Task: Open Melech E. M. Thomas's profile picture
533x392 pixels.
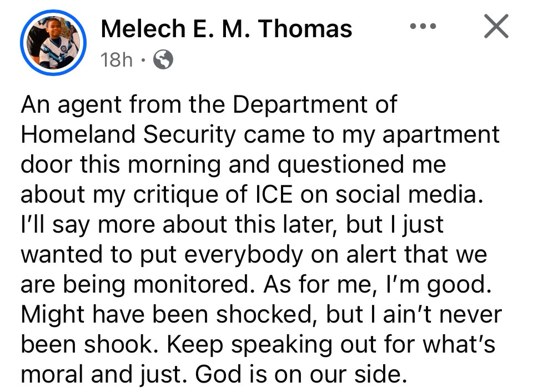Action: coord(53,43)
